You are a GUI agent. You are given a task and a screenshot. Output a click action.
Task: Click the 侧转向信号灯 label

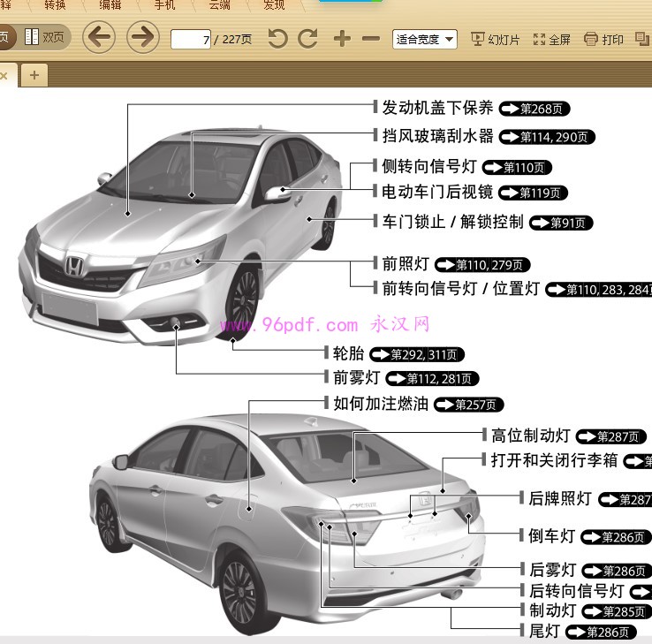click(x=429, y=166)
